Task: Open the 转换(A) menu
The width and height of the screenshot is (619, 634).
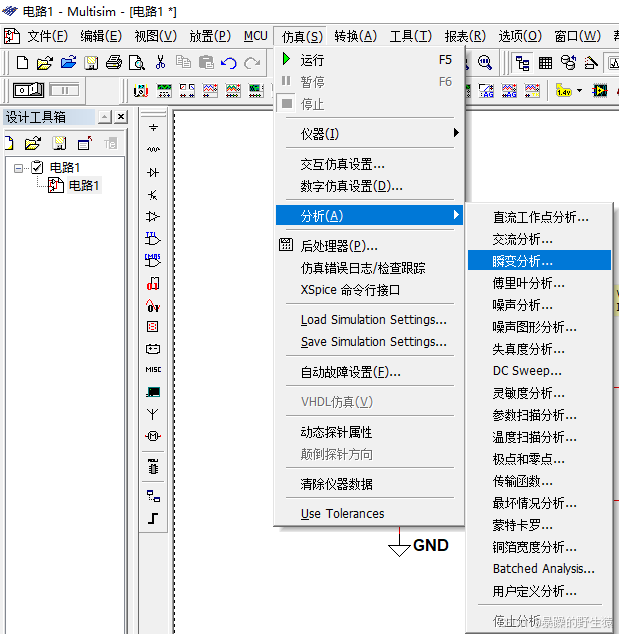Action: coord(355,37)
